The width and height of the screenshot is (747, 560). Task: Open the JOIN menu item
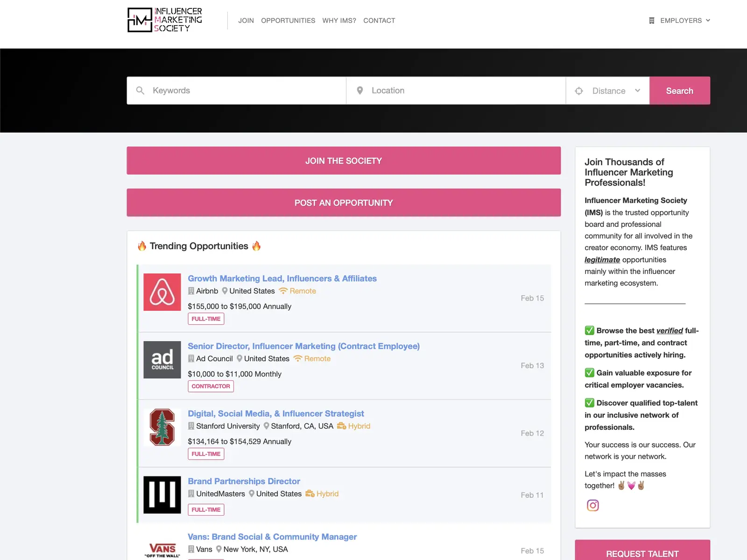pyautogui.click(x=246, y=21)
